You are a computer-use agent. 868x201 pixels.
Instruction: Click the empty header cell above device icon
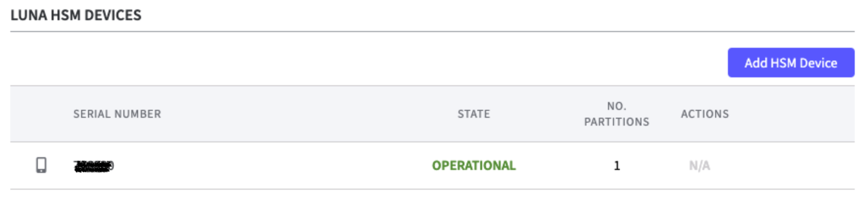click(x=41, y=114)
